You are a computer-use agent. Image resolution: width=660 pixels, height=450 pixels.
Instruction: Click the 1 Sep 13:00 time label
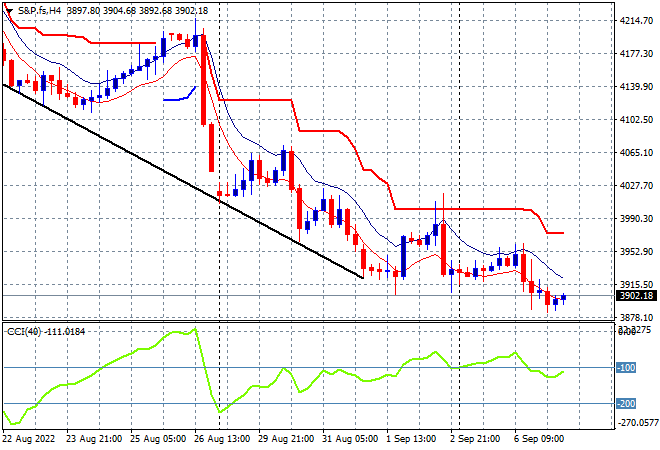pos(411,439)
